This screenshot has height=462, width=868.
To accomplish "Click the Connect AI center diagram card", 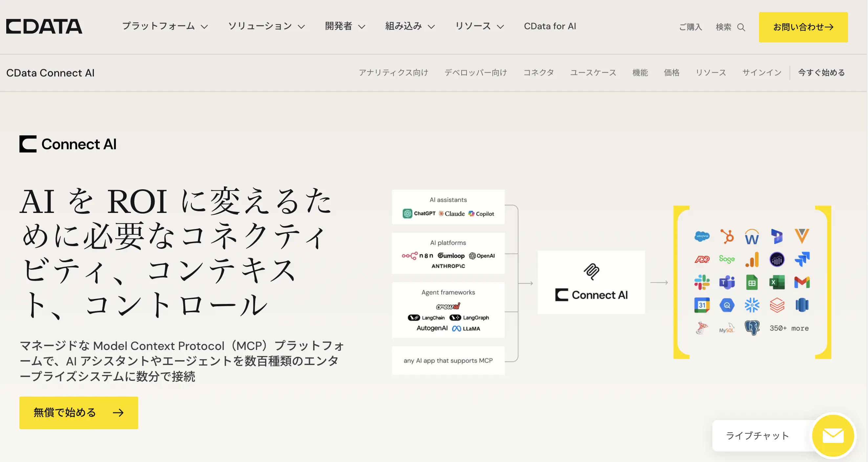I will [x=591, y=282].
